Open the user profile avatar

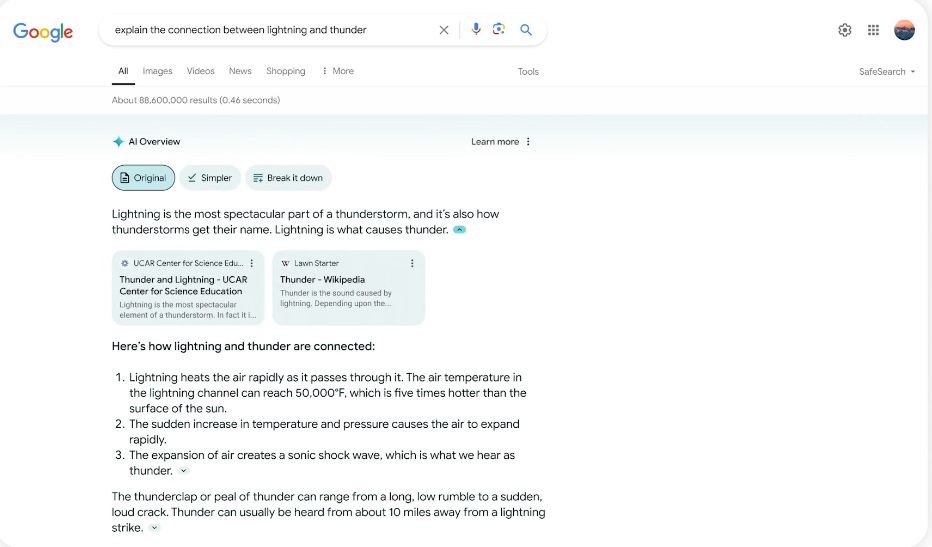click(x=904, y=30)
